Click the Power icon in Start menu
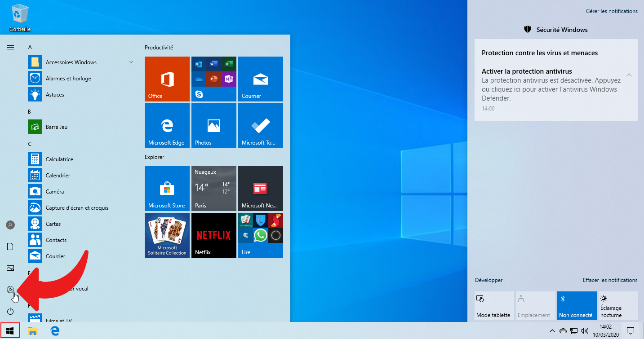This screenshot has height=339, width=644. point(10,311)
